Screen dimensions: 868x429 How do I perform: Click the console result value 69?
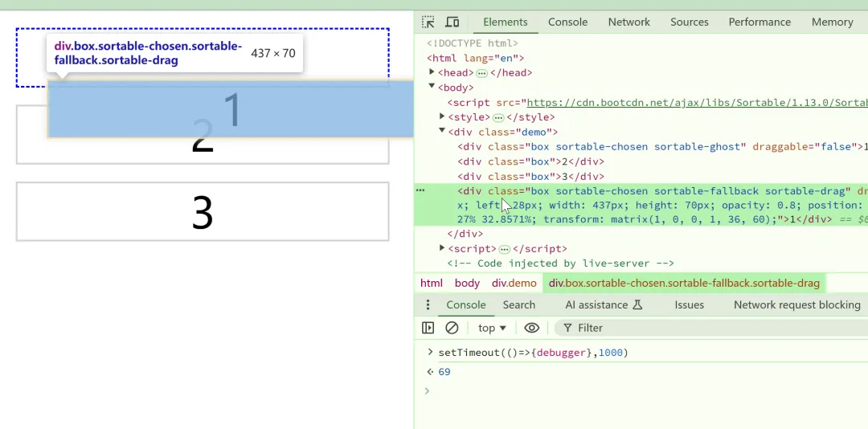(444, 372)
